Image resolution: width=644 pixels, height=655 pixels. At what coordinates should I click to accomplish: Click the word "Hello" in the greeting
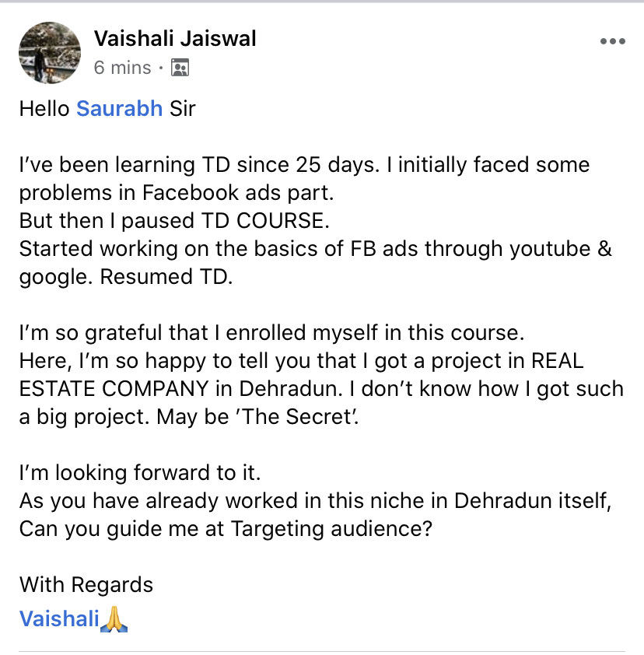44,108
